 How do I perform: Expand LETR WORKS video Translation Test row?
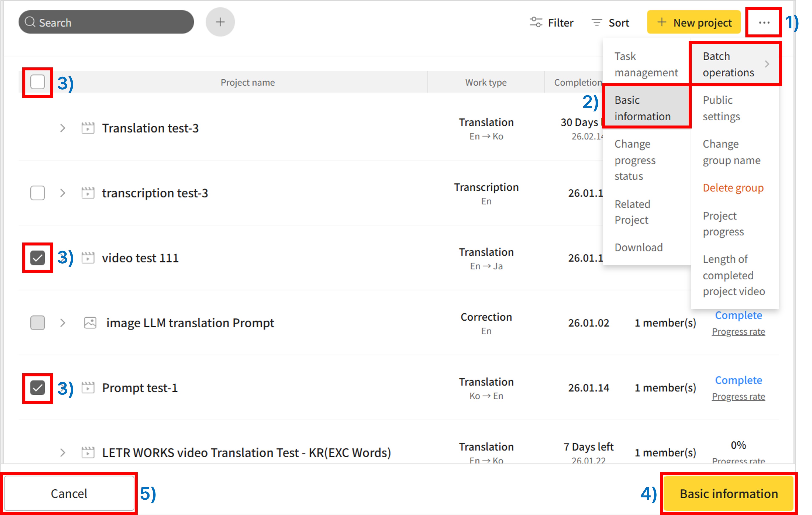62,453
